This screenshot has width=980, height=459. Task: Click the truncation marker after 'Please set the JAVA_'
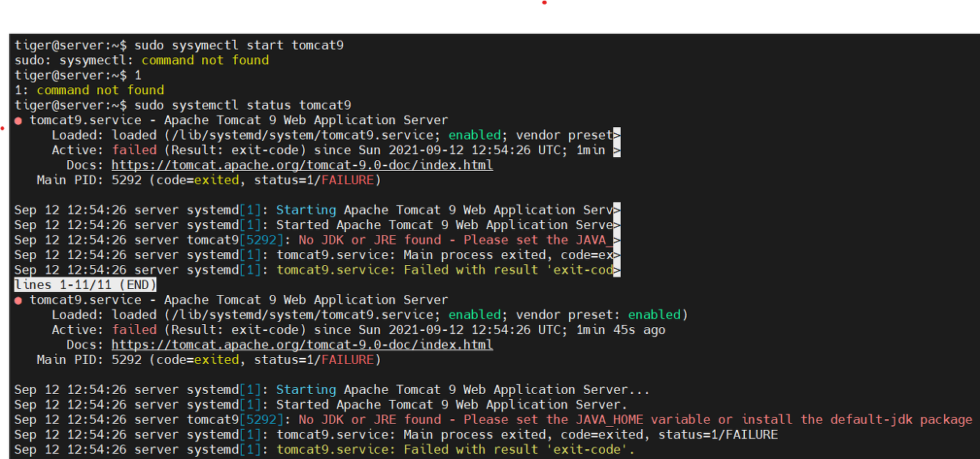click(x=617, y=240)
